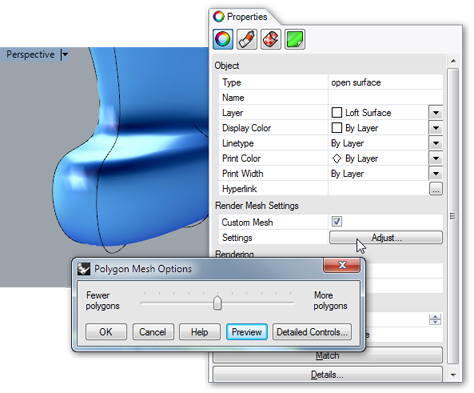This screenshot has width=474, height=393.
Task: Open the Perspective viewport menu arrow
Action: 65,54
